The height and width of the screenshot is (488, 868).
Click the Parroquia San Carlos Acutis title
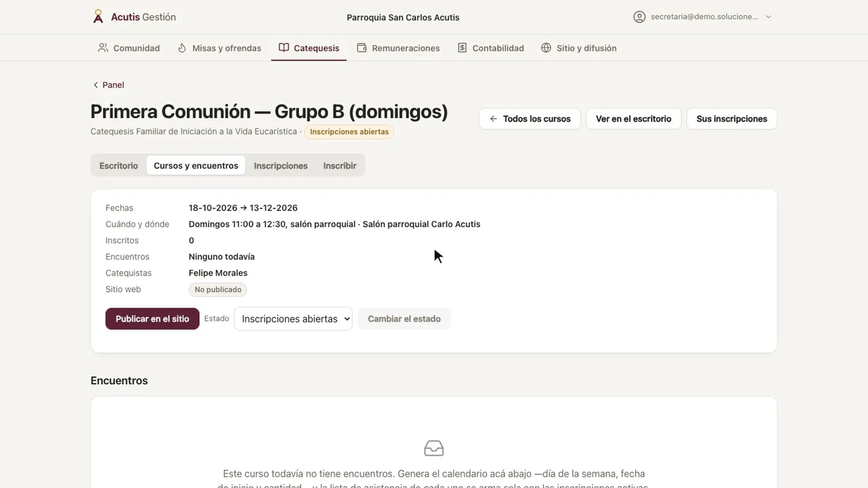pyautogui.click(x=403, y=17)
